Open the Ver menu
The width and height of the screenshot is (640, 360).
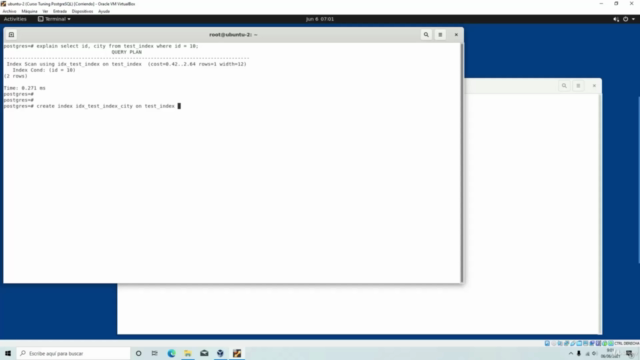(45, 11)
